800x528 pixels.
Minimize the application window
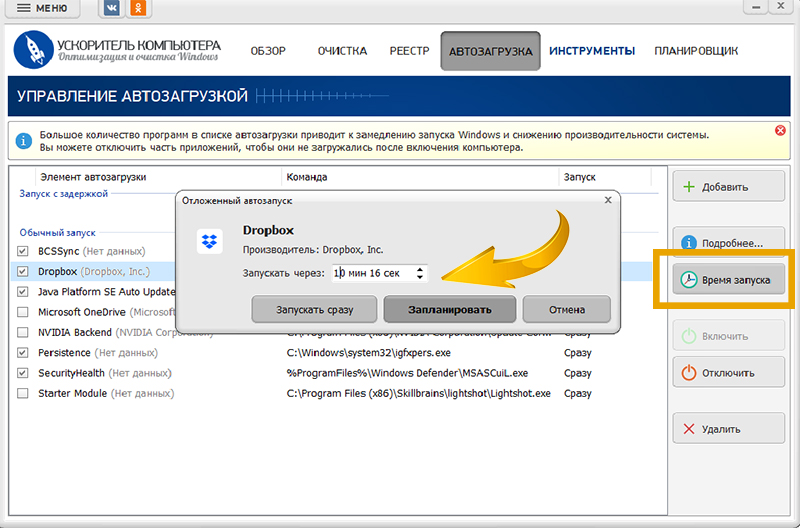(756, 7)
